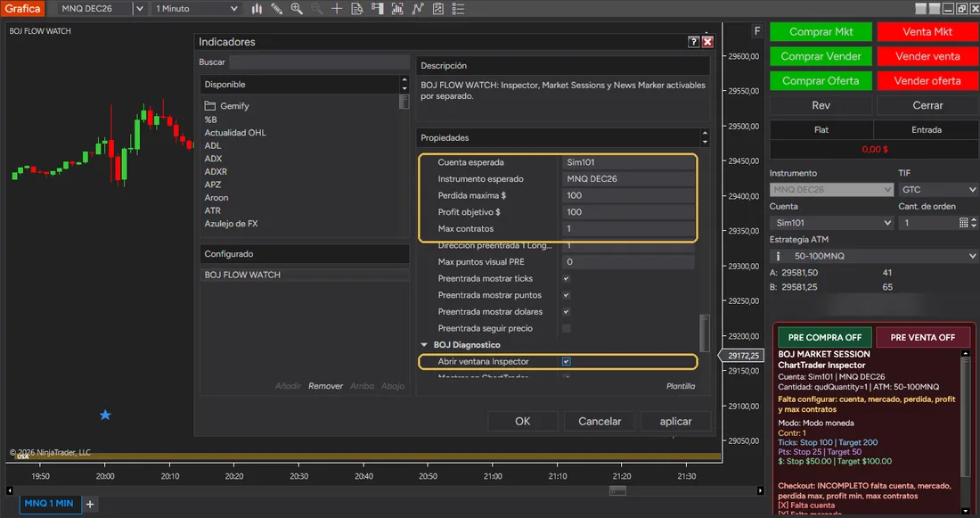Click the horizontal chart scrollbar thumb

617,491
